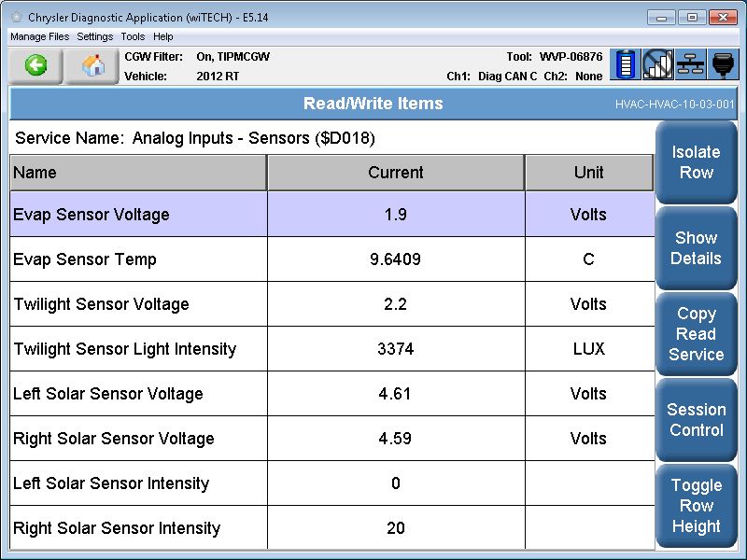
Task: Open the Help menu
Action: point(163,36)
